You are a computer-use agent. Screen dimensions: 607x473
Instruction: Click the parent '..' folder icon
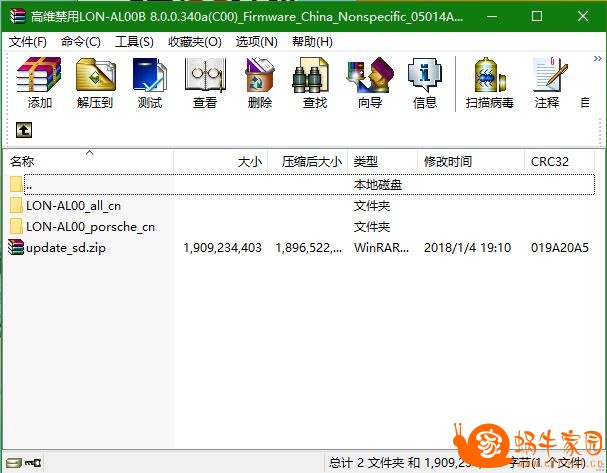tap(16, 184)
